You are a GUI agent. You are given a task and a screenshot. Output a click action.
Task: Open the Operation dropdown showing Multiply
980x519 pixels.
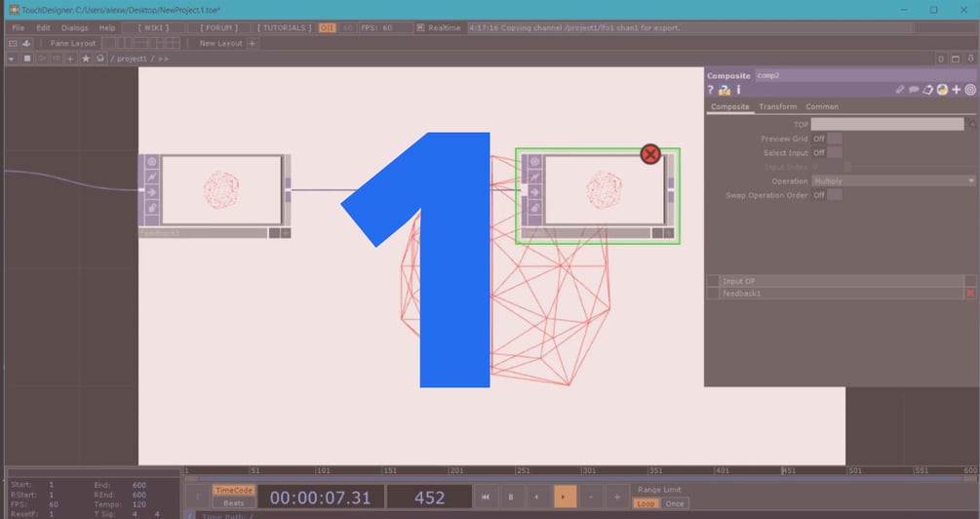coord(893,180)
